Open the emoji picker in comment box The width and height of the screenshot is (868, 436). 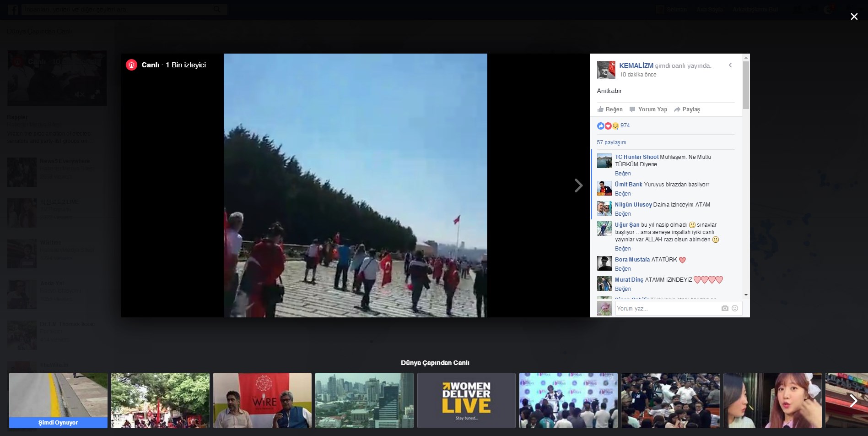click(735, 309)
